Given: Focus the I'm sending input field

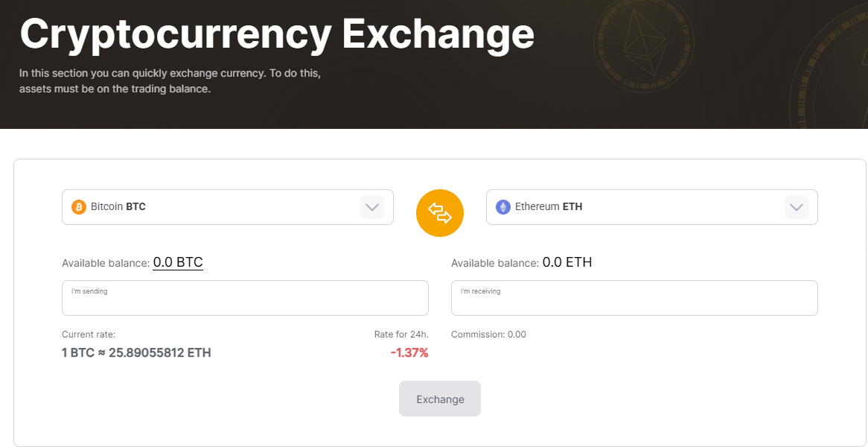Looking at the screenshot, I should pos(245,300).
